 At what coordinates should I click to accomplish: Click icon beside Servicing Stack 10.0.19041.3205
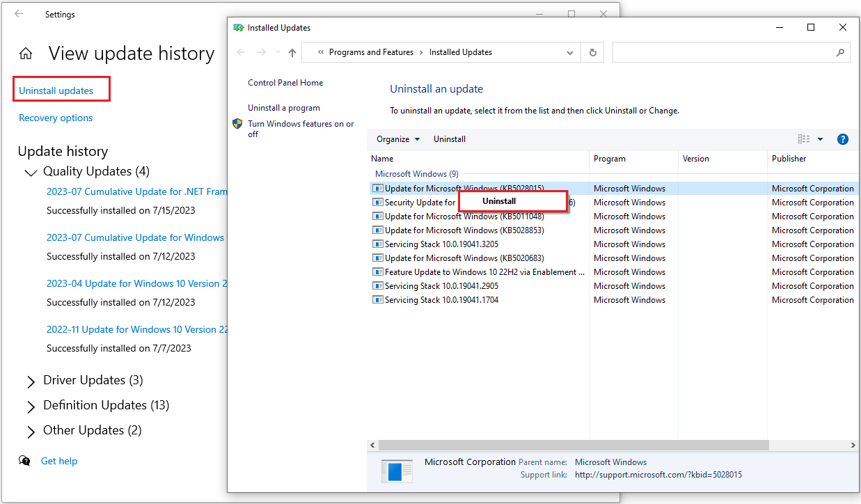[x=378, y=244]
